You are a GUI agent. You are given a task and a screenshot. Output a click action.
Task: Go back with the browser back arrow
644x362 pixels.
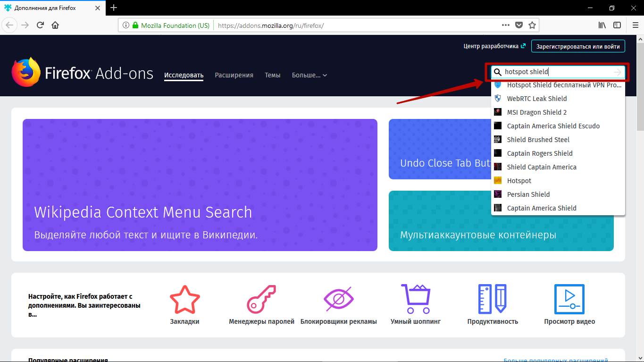point(10,25)
